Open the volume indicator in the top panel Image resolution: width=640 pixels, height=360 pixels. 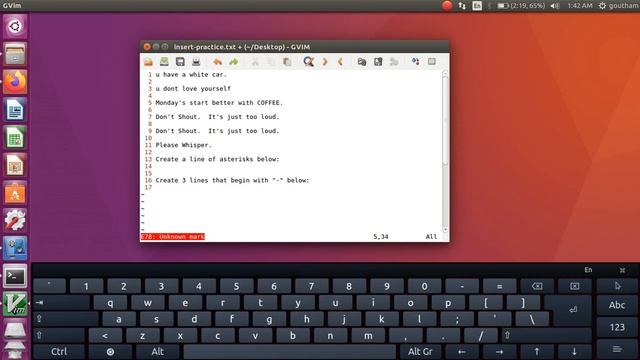tap(555, 6)
